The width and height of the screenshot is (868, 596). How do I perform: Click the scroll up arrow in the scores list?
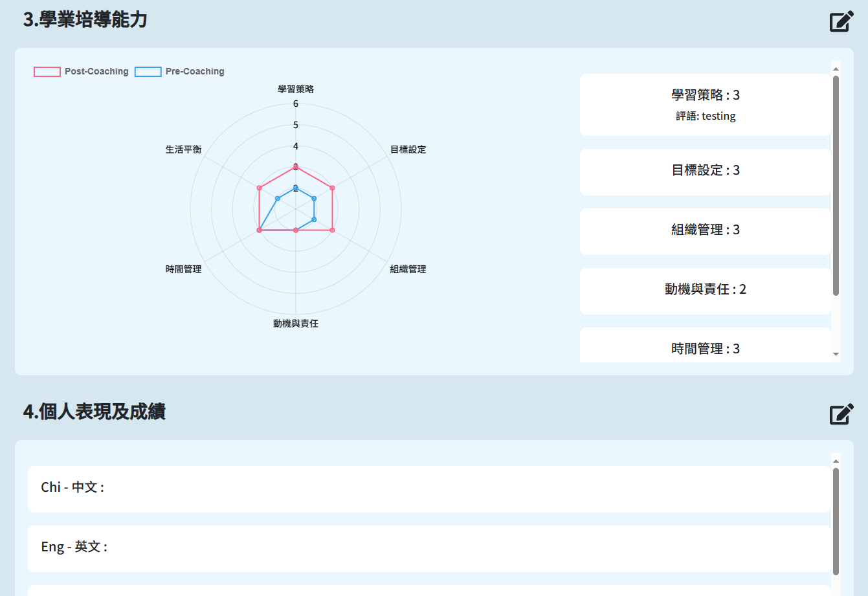pyautogui.click(x=836, y=69)
